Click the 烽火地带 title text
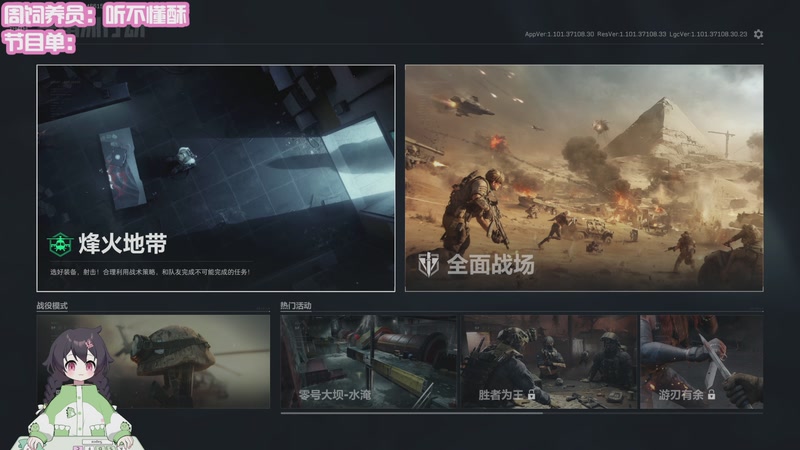This screenshot has height=450, width=800. point(122,244)
